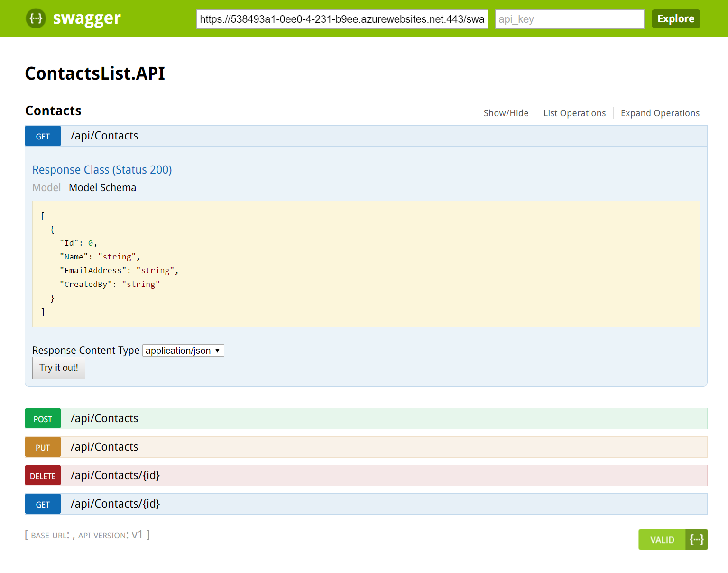This screenshot has width=728, height=573.
Task: Switch to the Model tab
Action: tap(46, 188)
